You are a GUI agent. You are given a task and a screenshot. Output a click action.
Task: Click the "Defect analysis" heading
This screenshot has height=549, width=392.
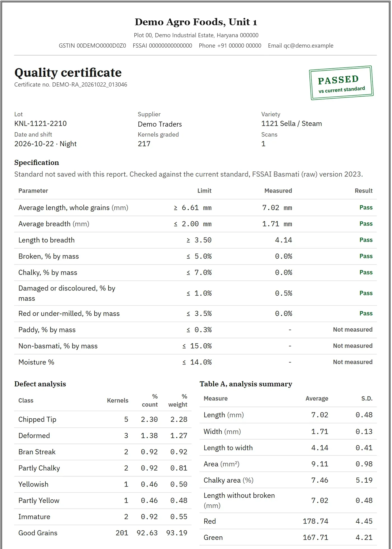[40, 384]
